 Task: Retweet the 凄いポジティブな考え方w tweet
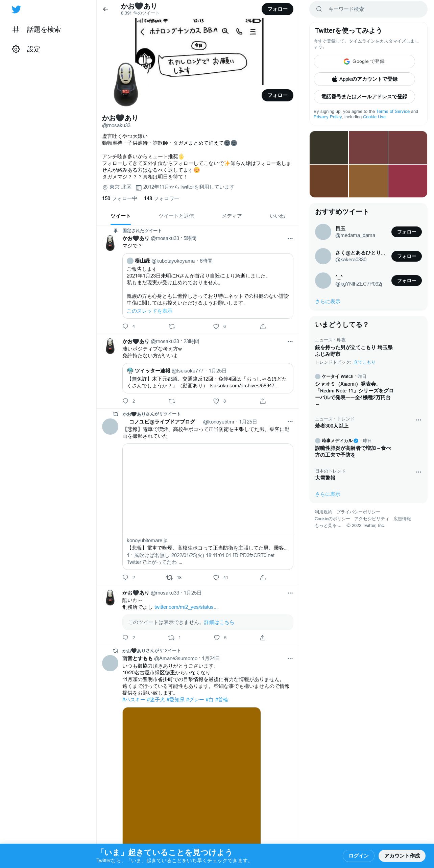point(172,401)
